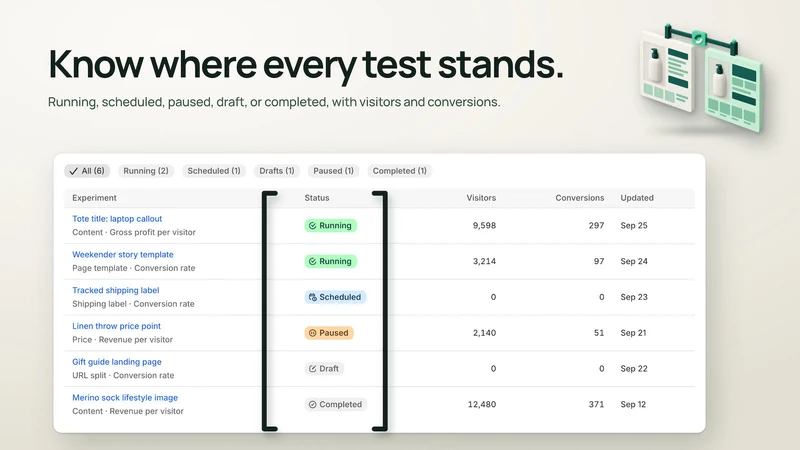The image size is (800, 450).
Task: Open Merino sock lifestyle image experiment
Action: point(125,397)
